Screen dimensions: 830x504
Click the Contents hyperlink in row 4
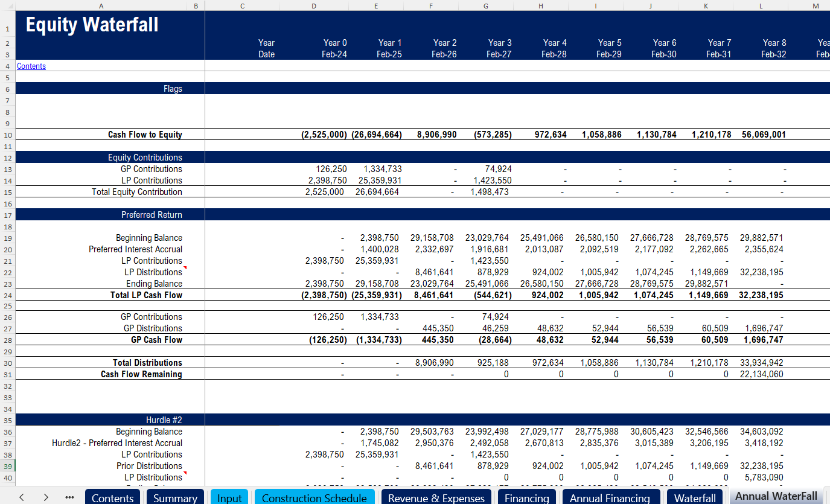point(31,66)
